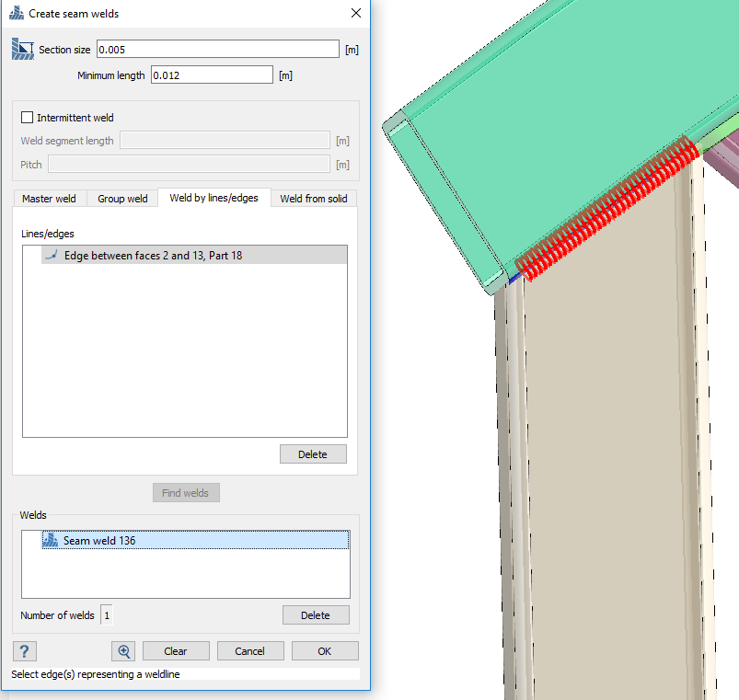Click the section size weld icon
Viewport: 739px width, 700px height.
pyautogui.click(x=23, y=49)
